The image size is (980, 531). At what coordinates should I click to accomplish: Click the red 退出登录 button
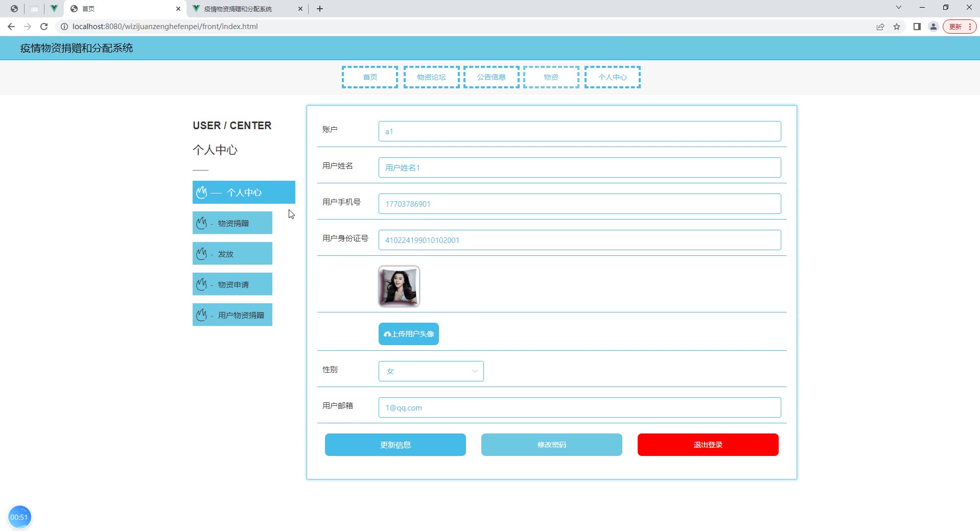click(708, 445)
